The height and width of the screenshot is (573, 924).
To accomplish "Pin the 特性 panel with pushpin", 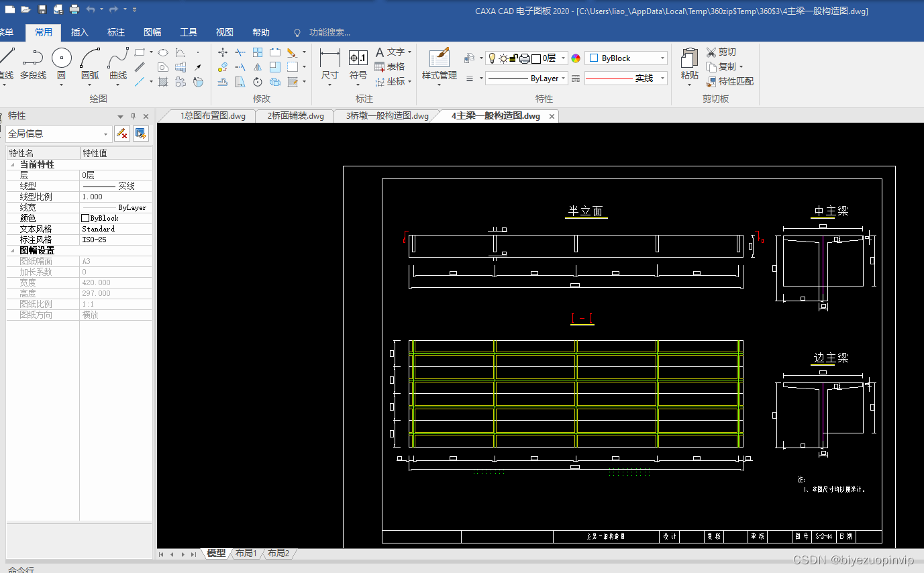I will coord(134,116).
